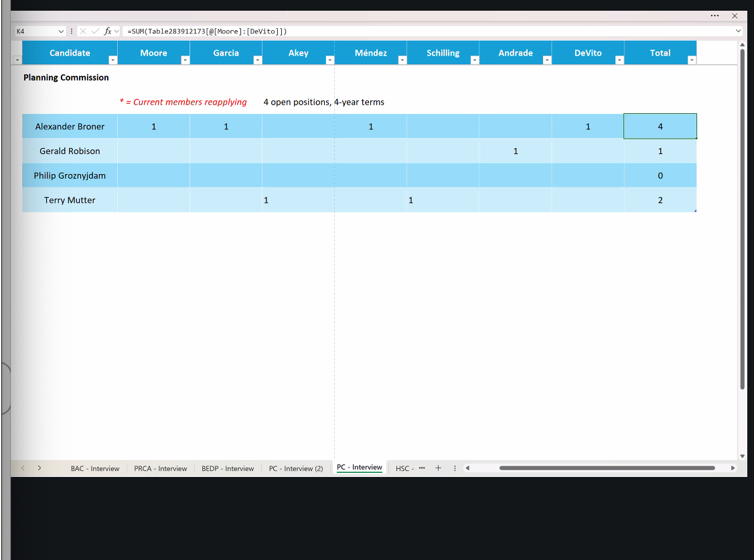Open the three-dot menu at top right

pyautogui.click(x=715, y=15)
